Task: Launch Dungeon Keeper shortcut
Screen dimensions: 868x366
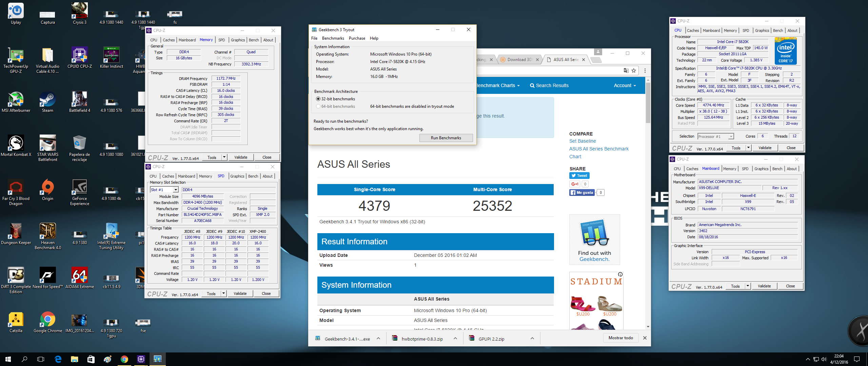Action: pyautogui.click(x=16, y=234)
